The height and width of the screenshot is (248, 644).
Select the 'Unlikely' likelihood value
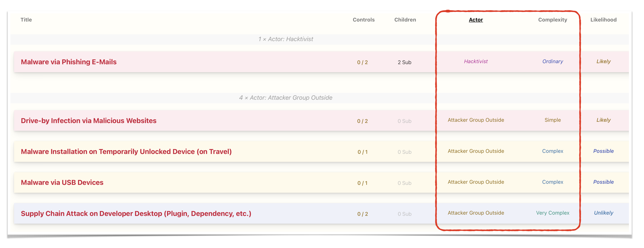(603, 213)
